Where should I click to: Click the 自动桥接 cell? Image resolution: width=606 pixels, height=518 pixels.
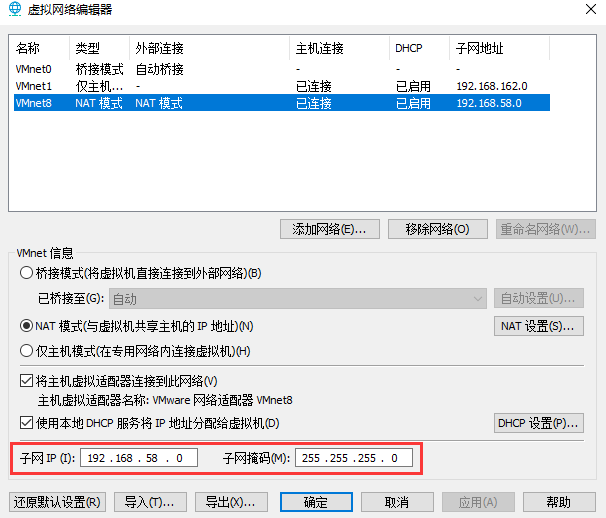click(159, 69)
